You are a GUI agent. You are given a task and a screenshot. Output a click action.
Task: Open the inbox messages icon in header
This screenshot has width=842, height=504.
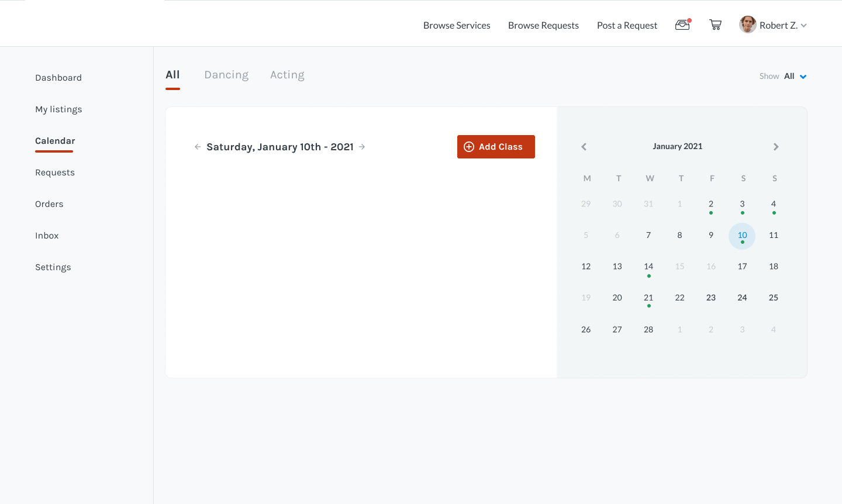point(682,25)
